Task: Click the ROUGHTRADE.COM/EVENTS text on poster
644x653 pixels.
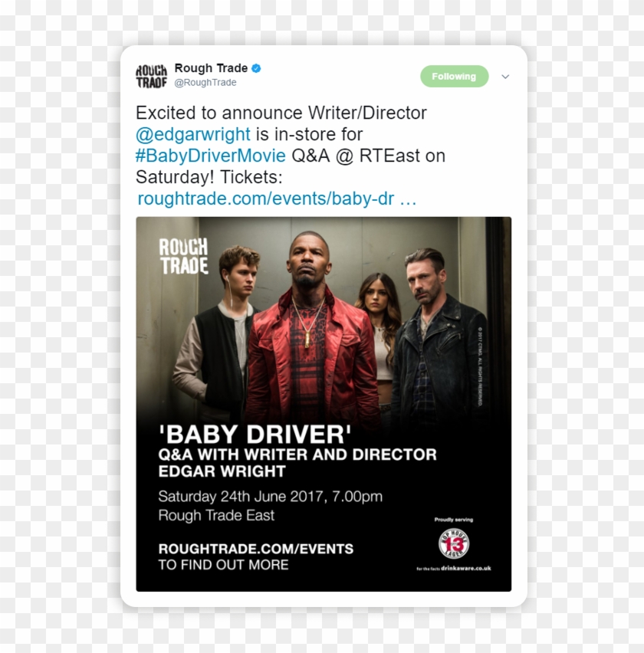Action: [x=256, y=549]
